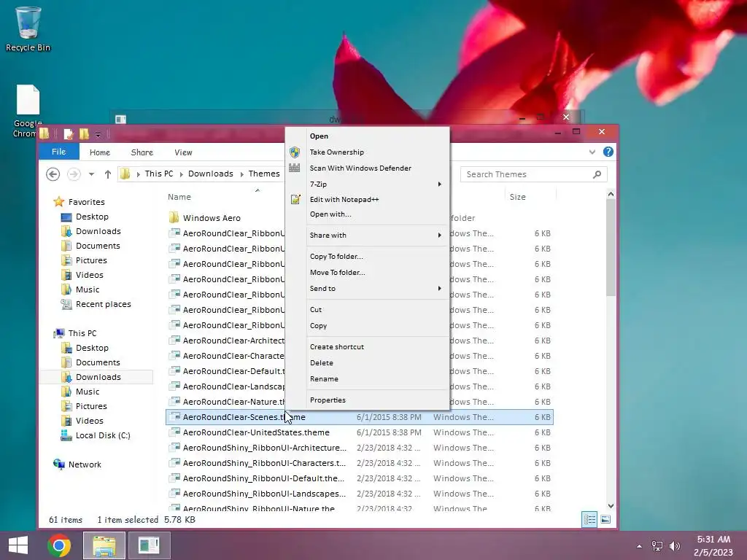
Task: Click the Windows Defender scan icon
Action: click(x=295, y=168)
